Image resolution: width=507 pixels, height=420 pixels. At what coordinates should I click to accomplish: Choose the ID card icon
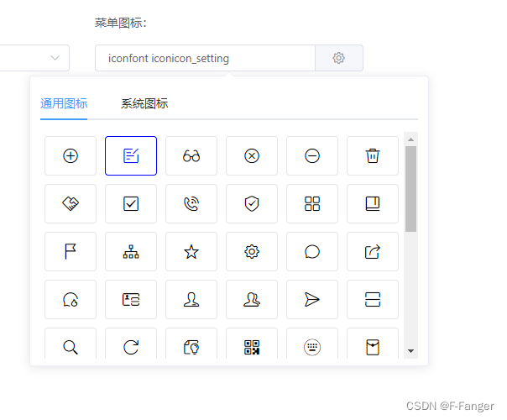click(x=131, y=300)
